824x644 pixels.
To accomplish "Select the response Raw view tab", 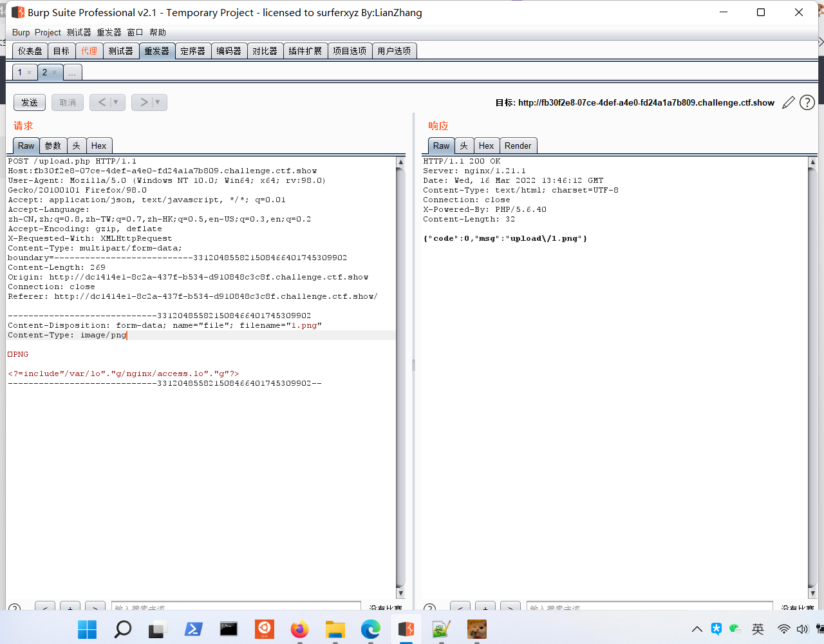I will [441, 146].
